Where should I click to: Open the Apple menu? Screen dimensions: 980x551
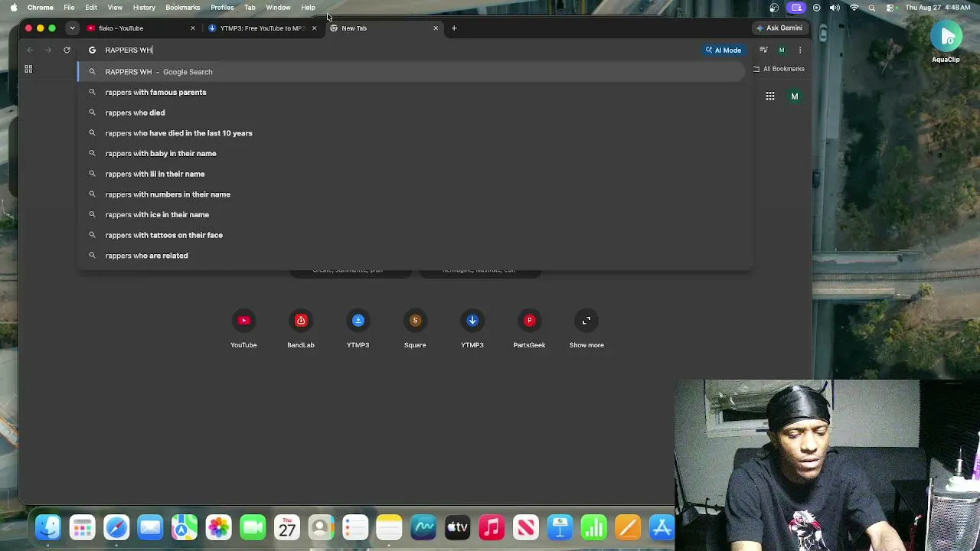click(x=13, y=8)
